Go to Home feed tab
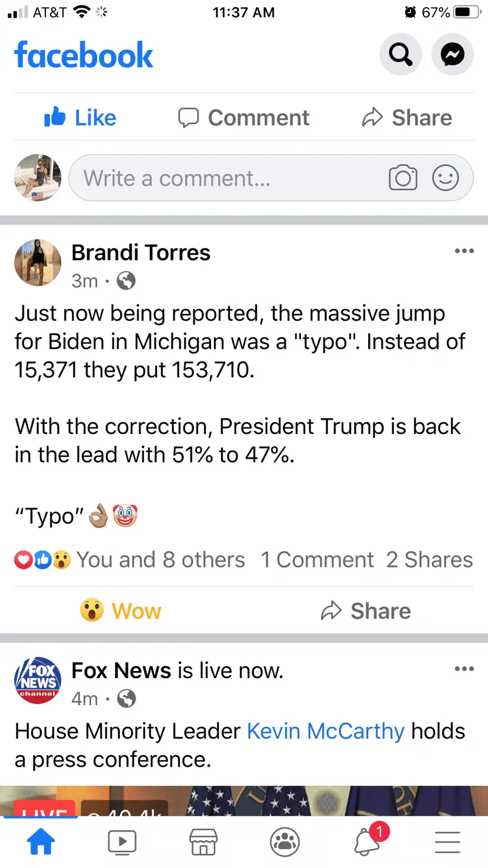The width and height of the screenshot is (488, 868). 41,842
